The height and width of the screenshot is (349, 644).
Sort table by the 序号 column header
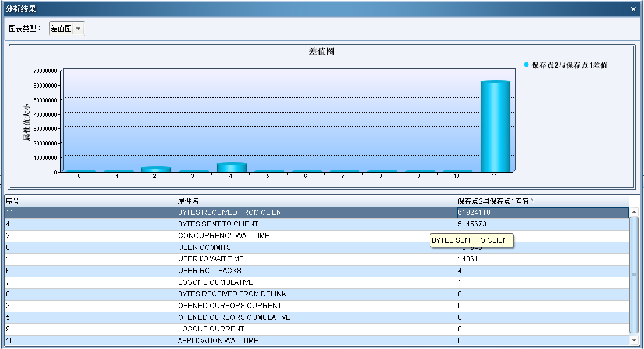point(87,201)
